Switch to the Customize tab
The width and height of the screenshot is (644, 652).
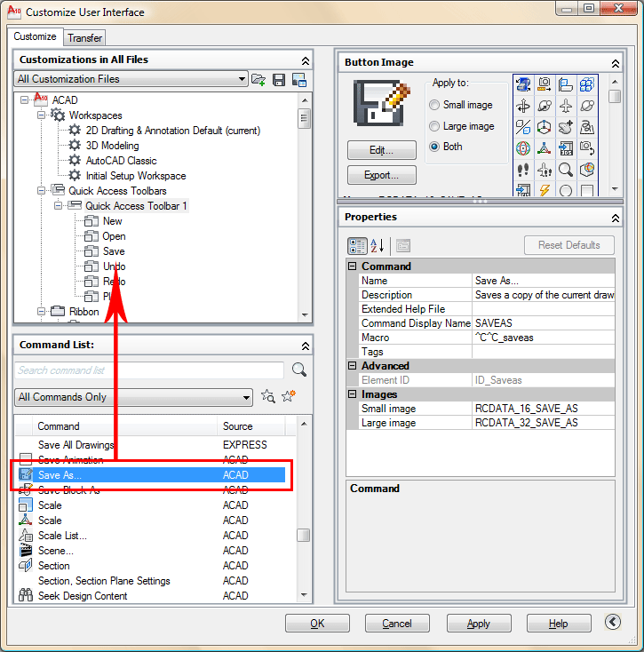[x=35, y=36]
